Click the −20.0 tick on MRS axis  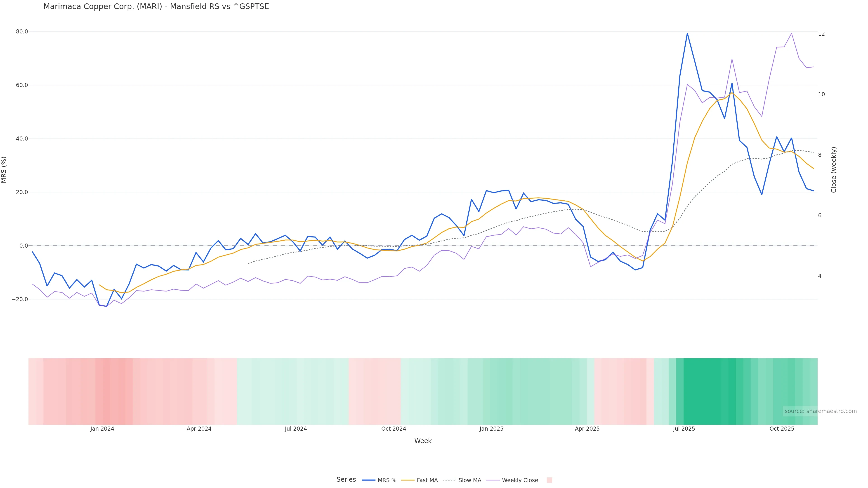20,299
